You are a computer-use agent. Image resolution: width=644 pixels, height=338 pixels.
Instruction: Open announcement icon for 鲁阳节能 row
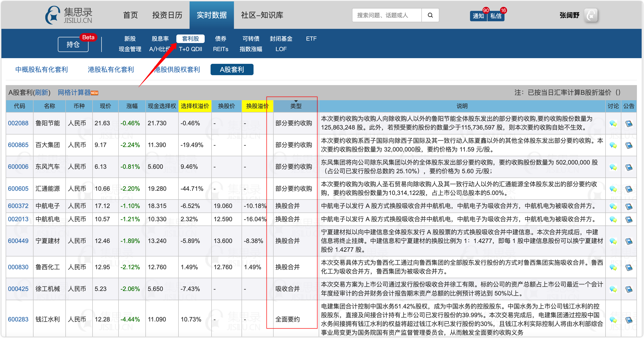629,123
